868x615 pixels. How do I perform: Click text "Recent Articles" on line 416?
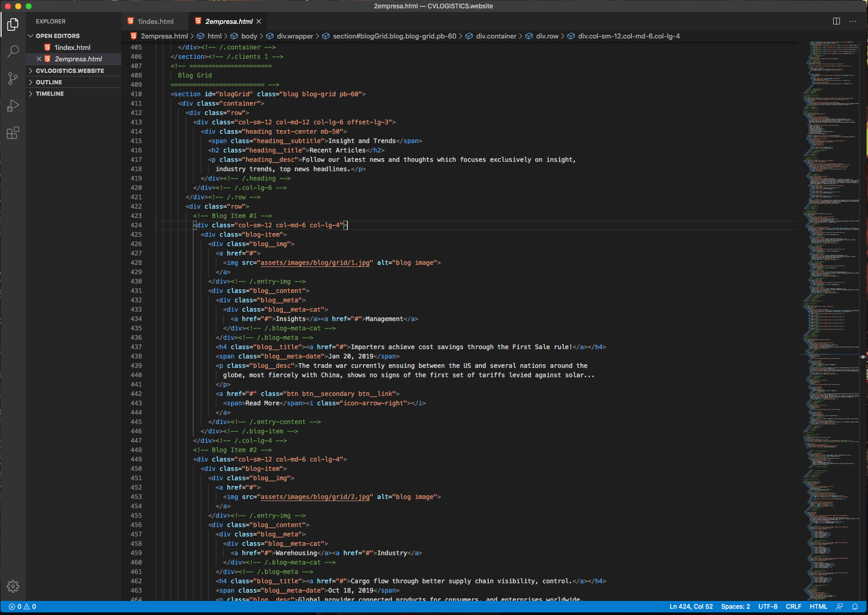(x=338, y=150)
